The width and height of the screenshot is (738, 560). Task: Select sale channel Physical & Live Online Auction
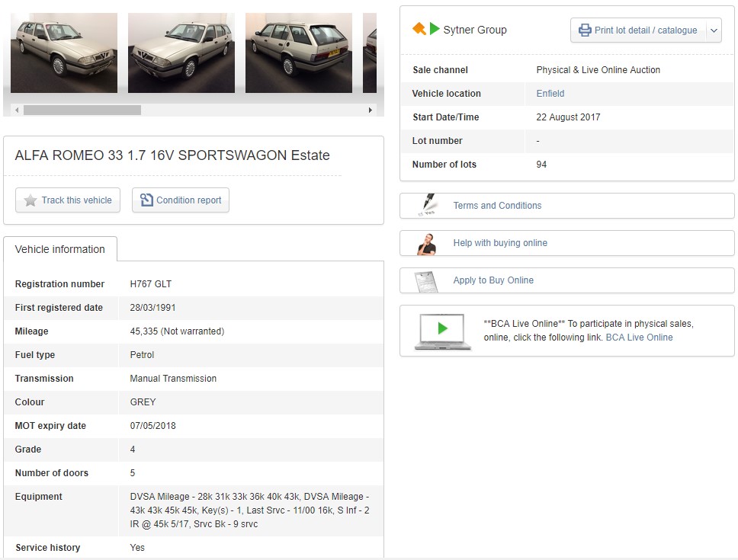pos(598,70)
